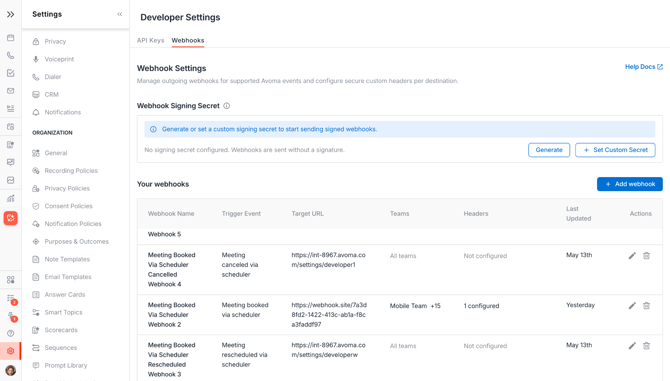Delete the Meeting Booked Webhook 2 row

646,306
